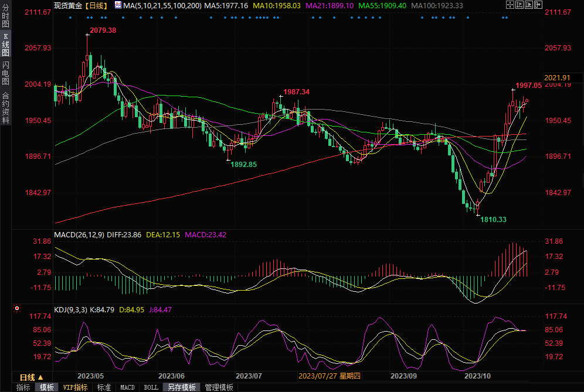Apply the BOLL template at bottom

pos(151,387)
